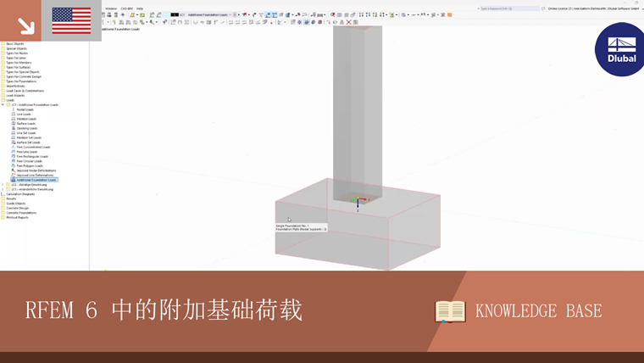Click the Dlubal logo badge
The width and height of the screenshot is (644, 363).
coord(619,49)
